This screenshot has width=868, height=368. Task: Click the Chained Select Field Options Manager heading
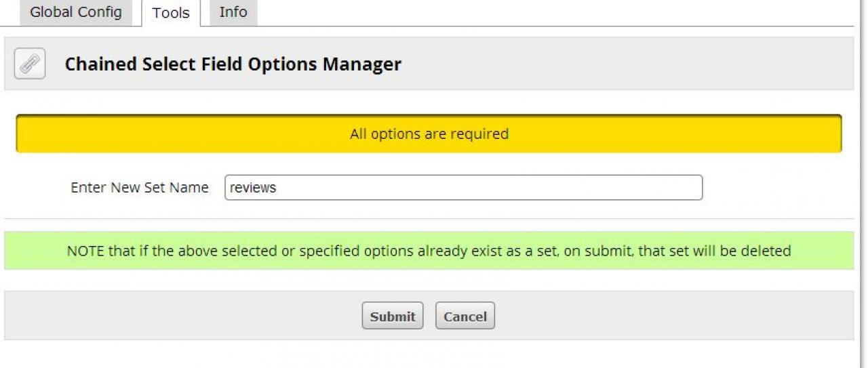(x=233, y=64)
